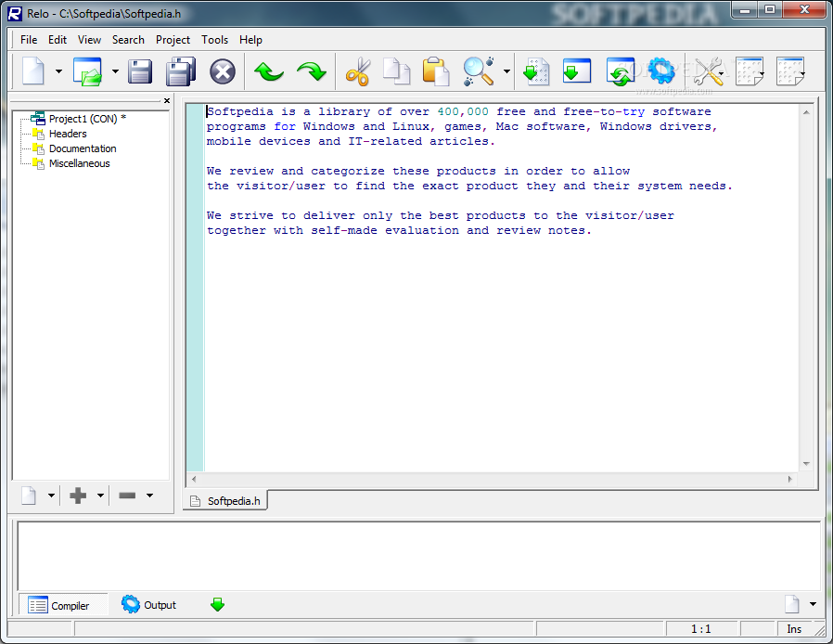This screenshot has height=644, width=833.
Task: Switch to the Softpedia.h editor tab
Action: 225,500
